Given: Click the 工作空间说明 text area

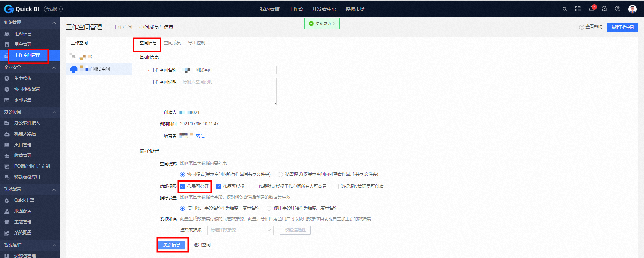Looking at the screenshot, I should point(228,91).
